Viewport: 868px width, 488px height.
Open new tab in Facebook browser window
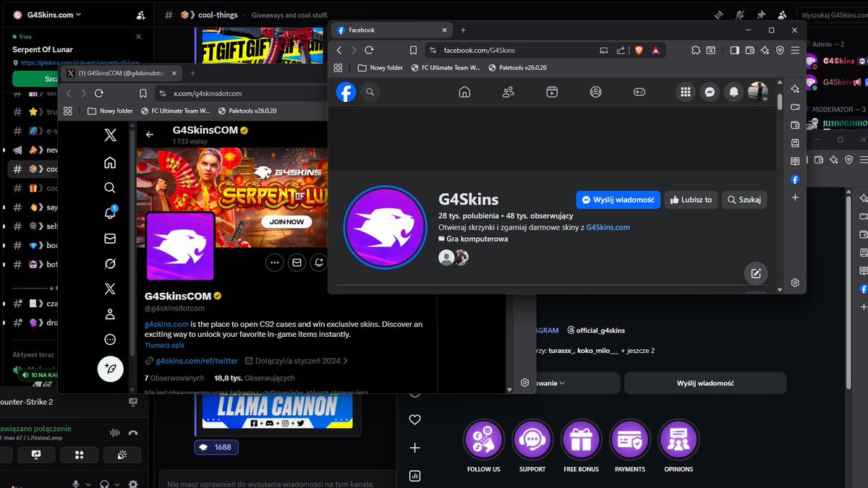(463, 30)
